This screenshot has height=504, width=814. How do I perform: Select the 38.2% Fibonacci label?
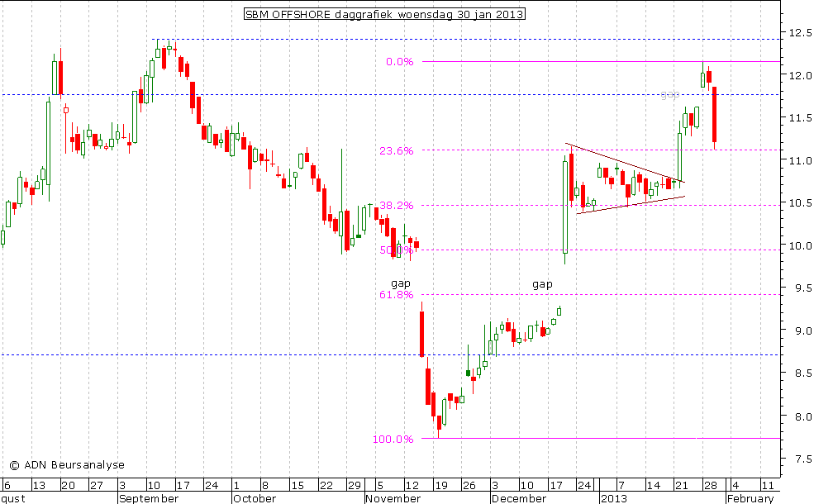(x=397, y=206)
